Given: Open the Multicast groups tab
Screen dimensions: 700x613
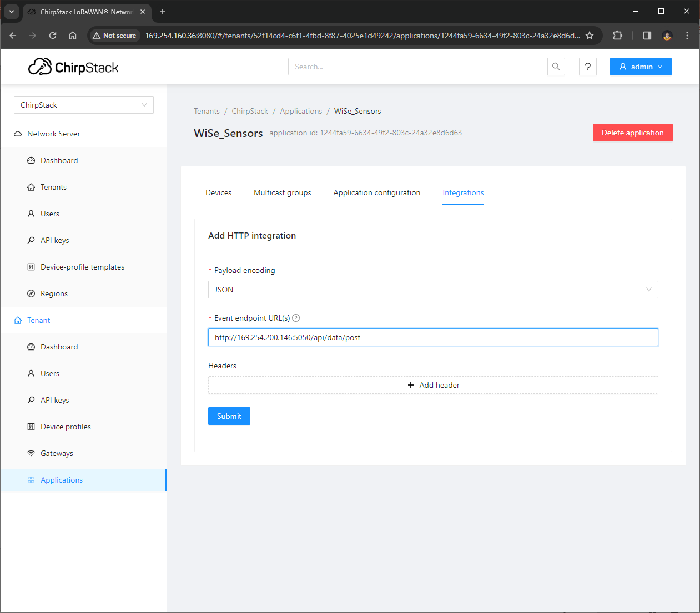Looking at the screenshot, I should (x=282, y=192).
